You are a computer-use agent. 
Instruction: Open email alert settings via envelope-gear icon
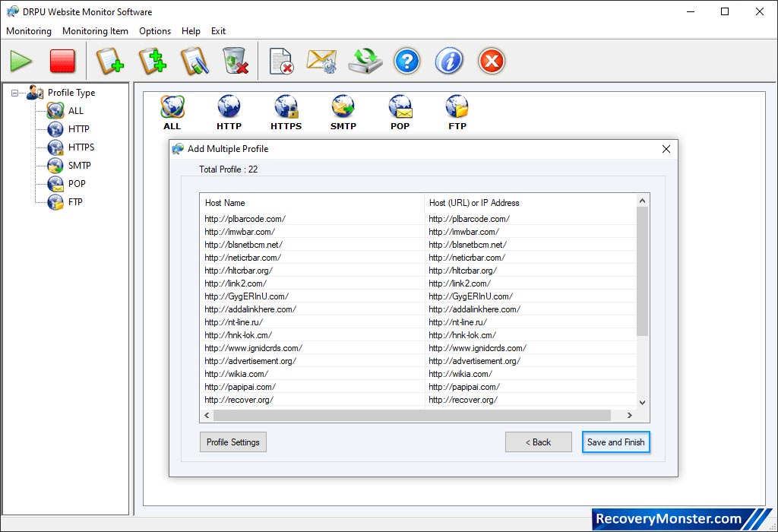(321, 61)
